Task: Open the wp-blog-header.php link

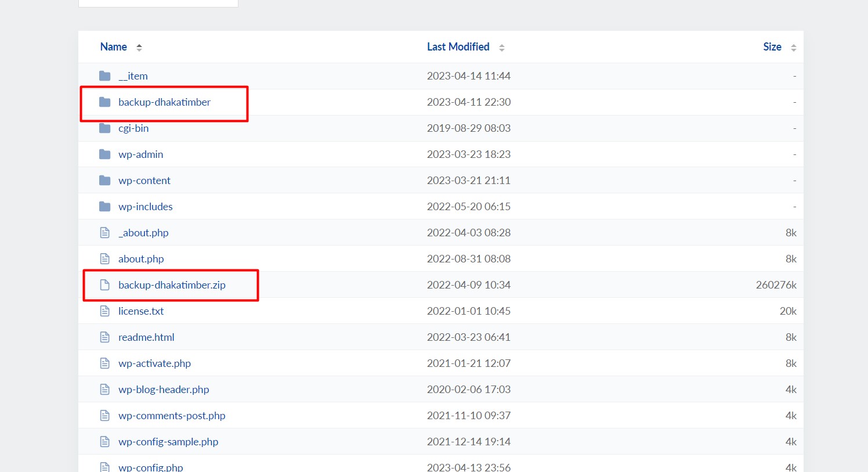Action: 164,390
